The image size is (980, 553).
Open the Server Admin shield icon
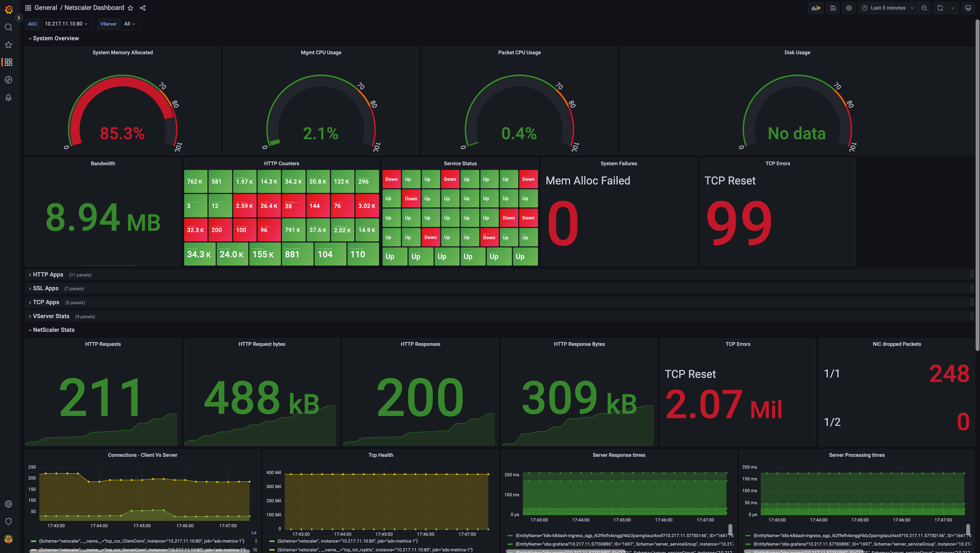(x=8, y=521)
